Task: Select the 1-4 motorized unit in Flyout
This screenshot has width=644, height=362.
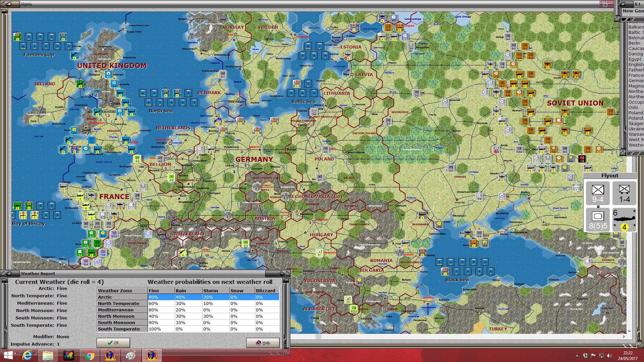Action: tap(624, 193)
